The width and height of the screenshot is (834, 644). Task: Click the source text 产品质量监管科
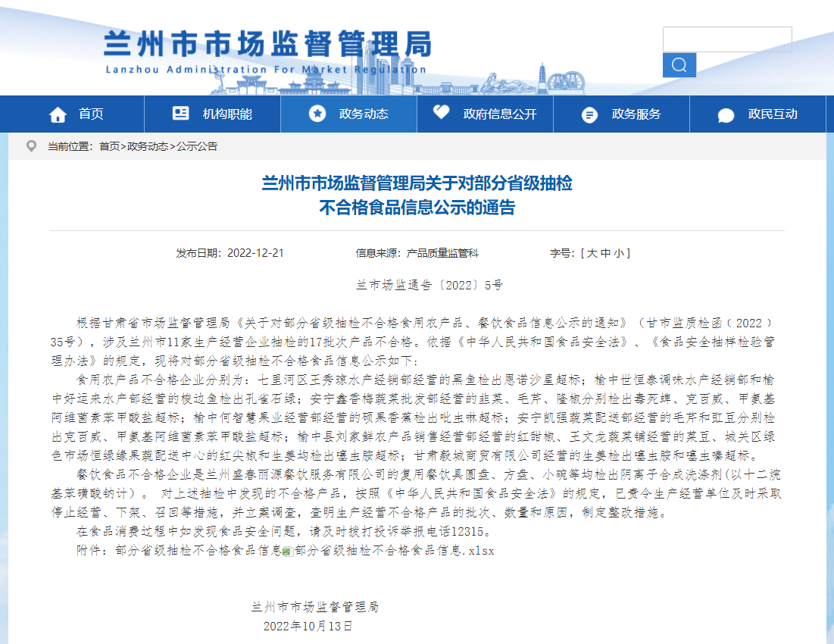point(442,253)
